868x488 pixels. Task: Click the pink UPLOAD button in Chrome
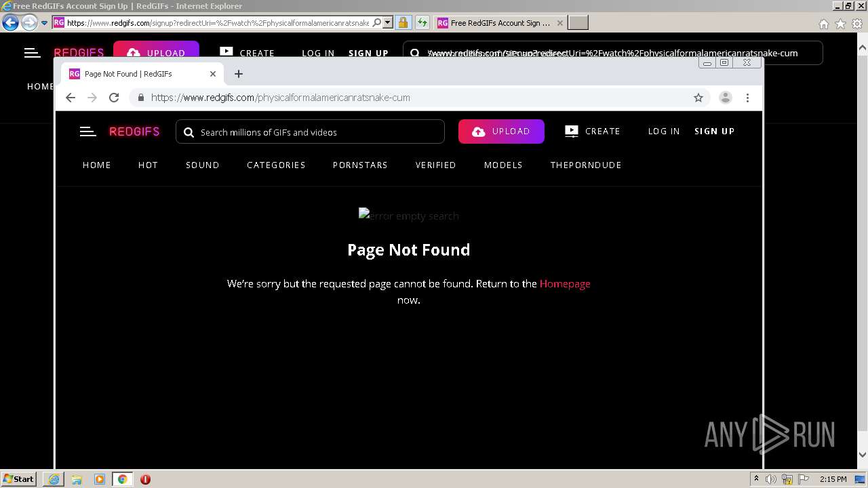click(x=501, y=131)
